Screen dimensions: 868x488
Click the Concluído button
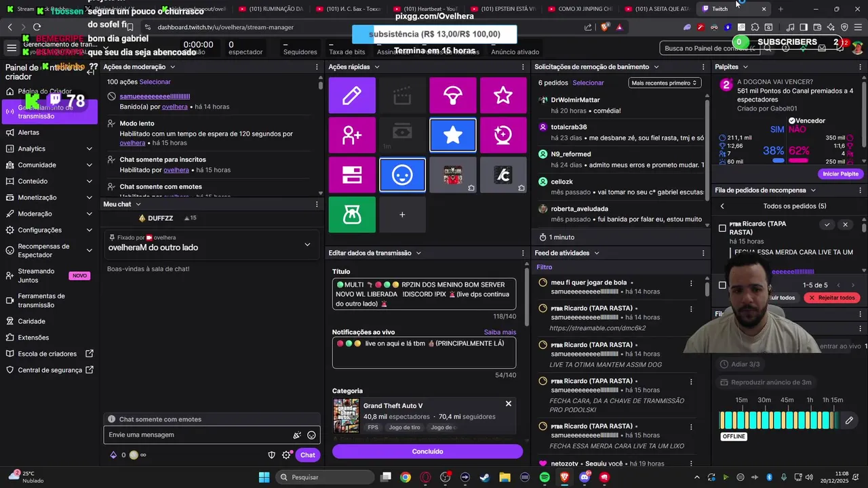point(427,451)
